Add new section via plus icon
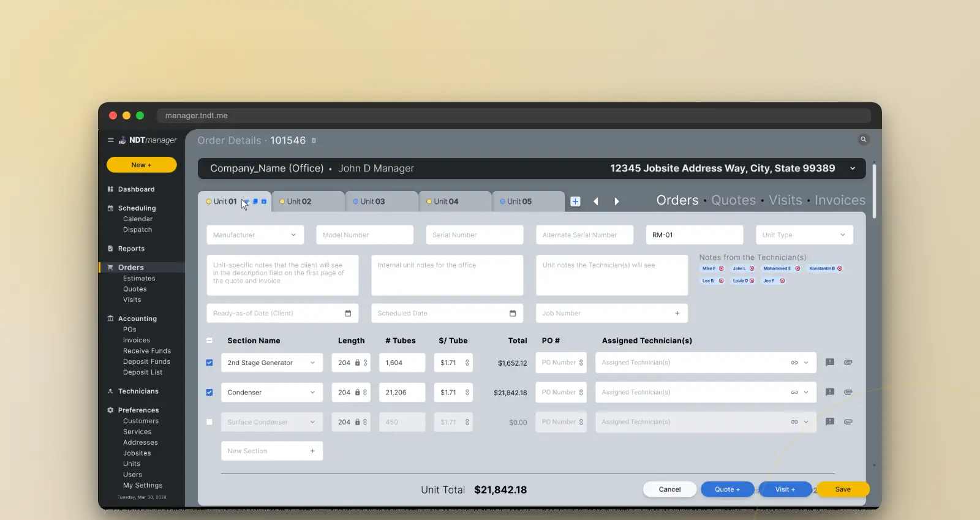 312,451
